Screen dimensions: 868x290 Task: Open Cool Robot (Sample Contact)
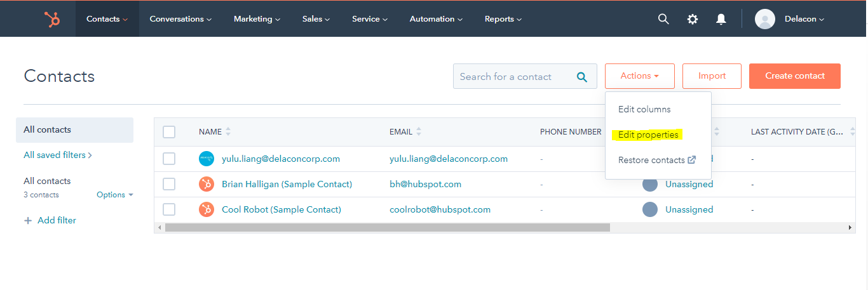click(281, 209)
